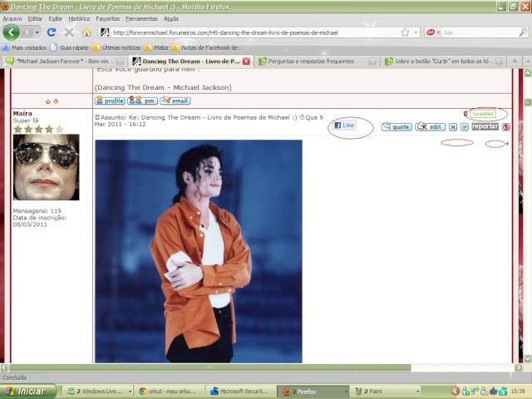Open Maba feed bookmark
Image resolution: width=532 pixels, height=399 pixels.
(156, 47)
